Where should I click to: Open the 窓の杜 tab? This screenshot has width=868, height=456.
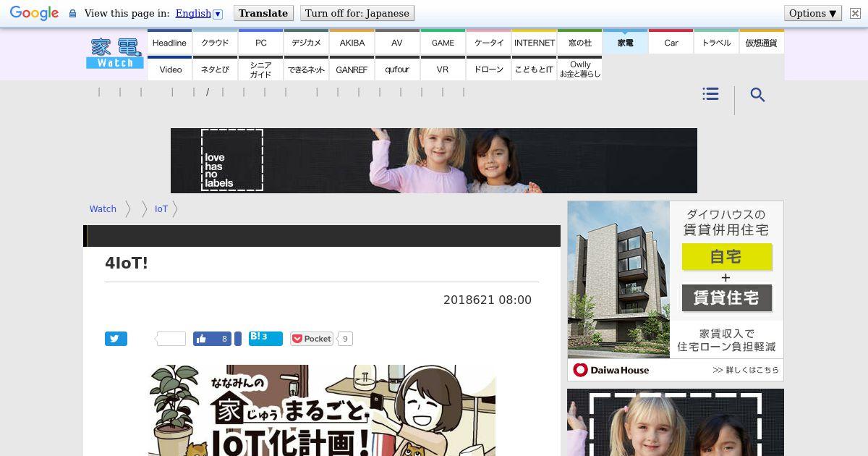(579, 42)
